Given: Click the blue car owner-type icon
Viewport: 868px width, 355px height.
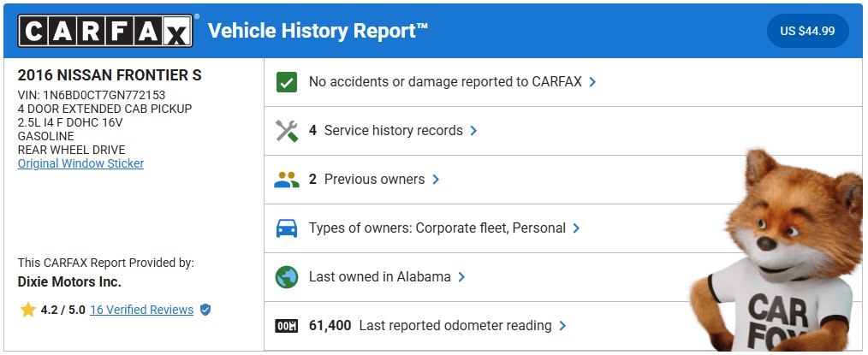Looking at the screenshot, I should (287, 228).
